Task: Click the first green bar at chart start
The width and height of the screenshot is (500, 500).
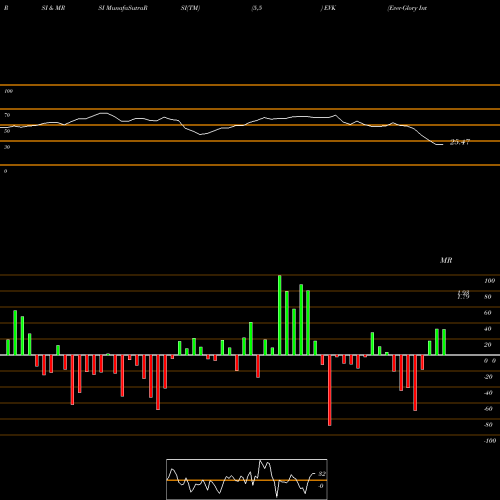Action: (x=8, y=347)
